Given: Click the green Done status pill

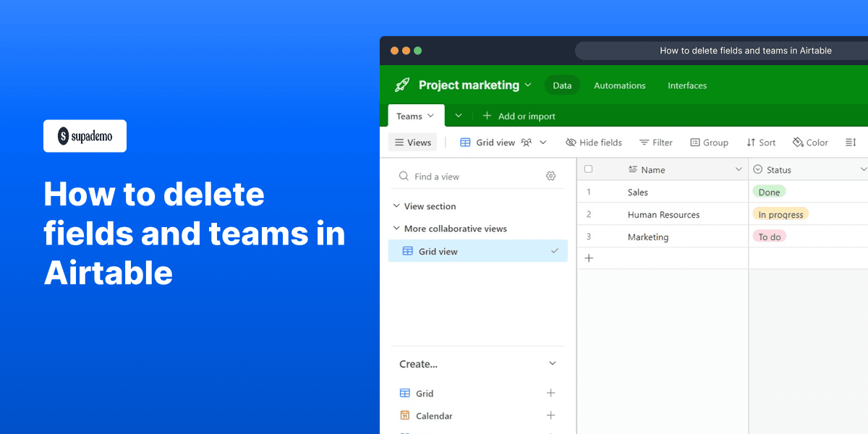Looking at the screenshot, I should pyautogui.click(x=769, y=191).
